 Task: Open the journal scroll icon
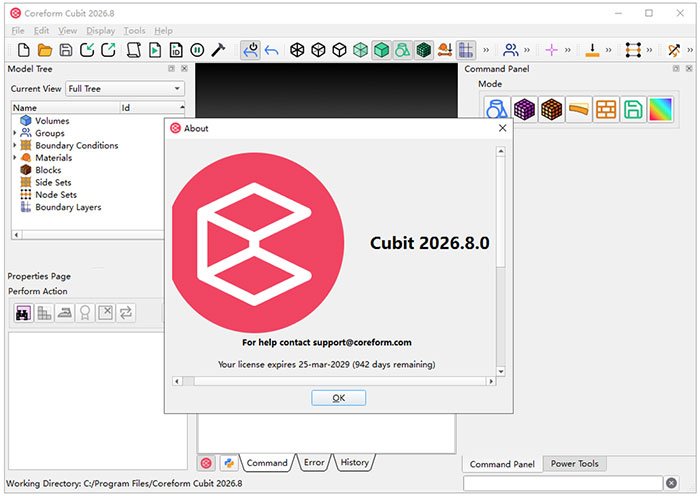coord(133,50)
